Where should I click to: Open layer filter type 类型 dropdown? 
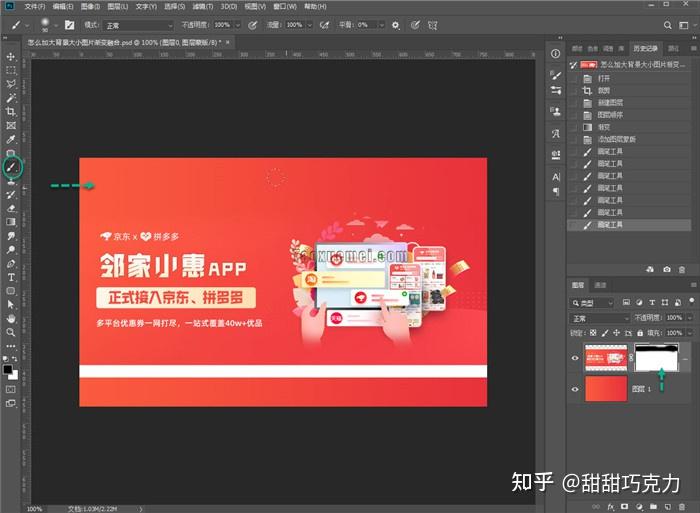pos(592,303)
